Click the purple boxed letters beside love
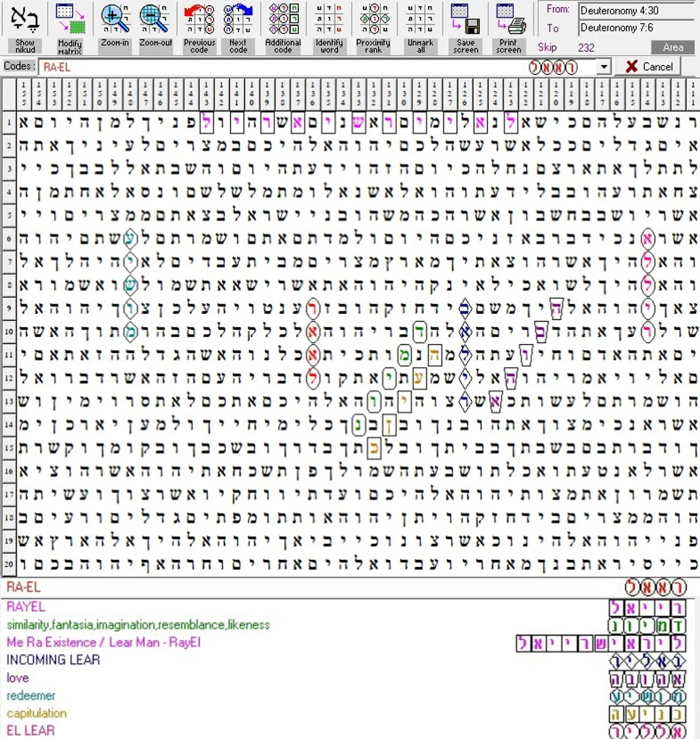 point(648,679)
